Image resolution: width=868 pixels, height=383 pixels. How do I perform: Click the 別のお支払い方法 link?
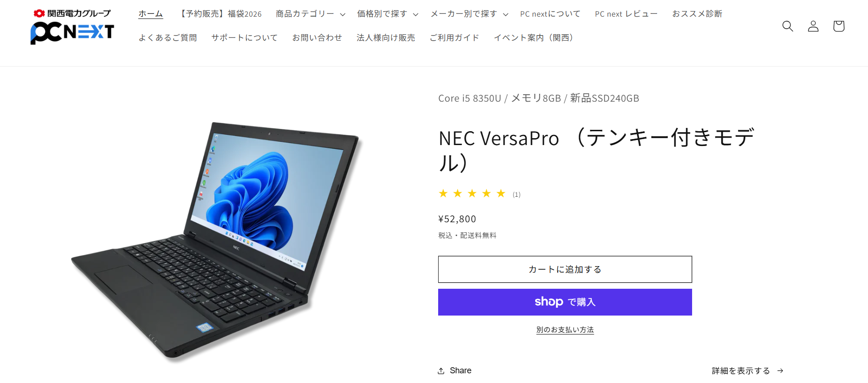(x=565, y=329)
